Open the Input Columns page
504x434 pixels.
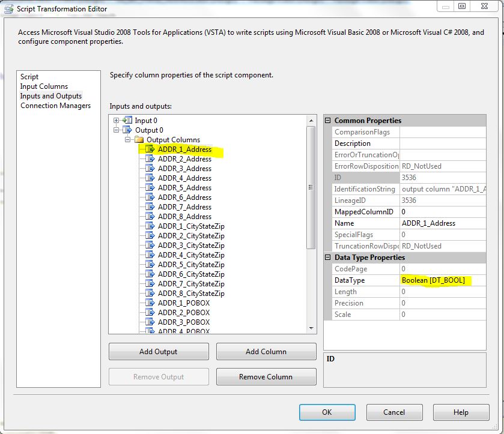[x=44, y=86]
